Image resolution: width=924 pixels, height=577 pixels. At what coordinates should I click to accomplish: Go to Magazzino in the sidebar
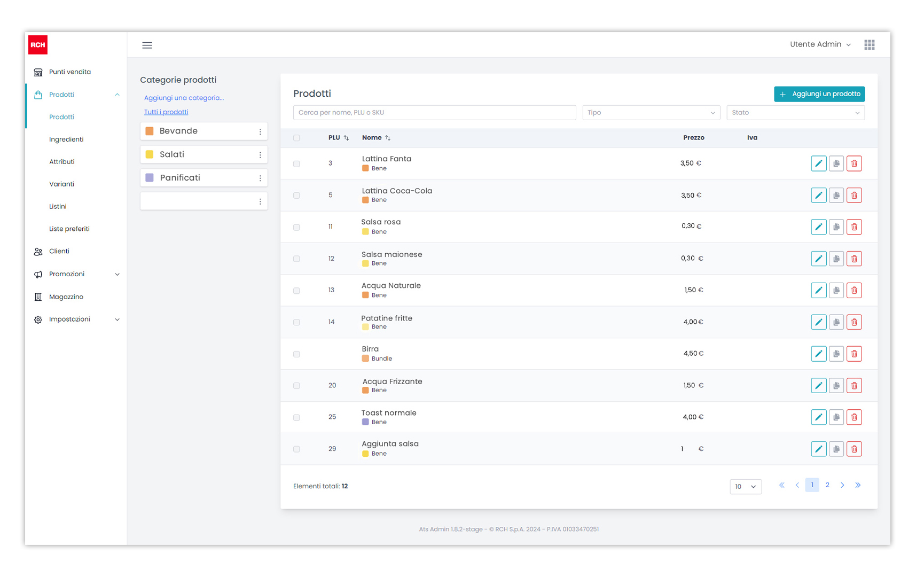pyautogui.click(x=66, y=297)
